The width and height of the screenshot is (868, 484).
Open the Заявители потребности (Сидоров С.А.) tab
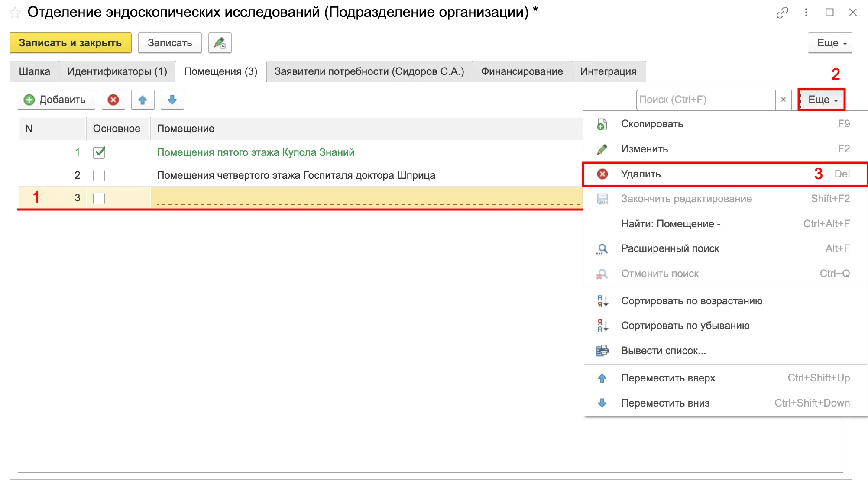click(x=369, y=71)
